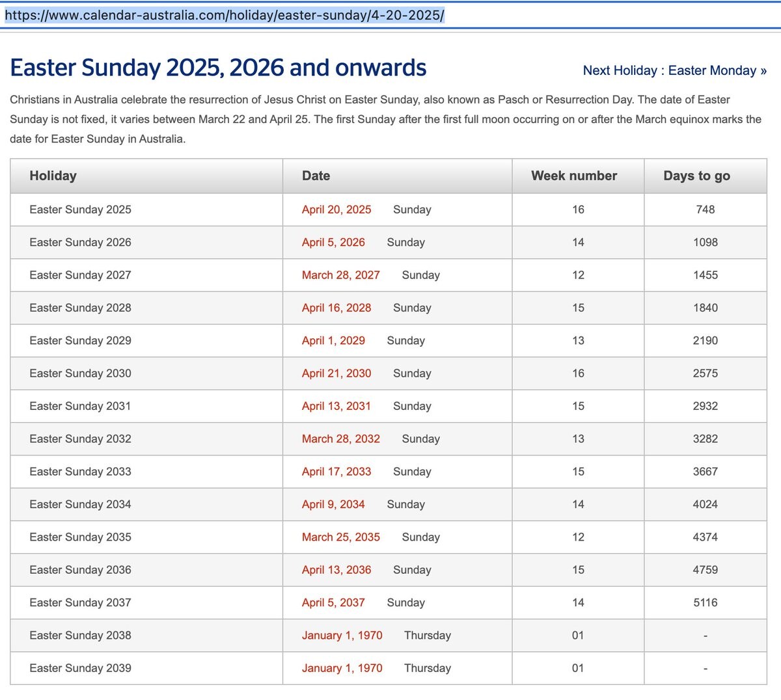Select the April 13, 2031 date link
The width and height of the screenshot is (781, 700).
[x=336, y=406]
